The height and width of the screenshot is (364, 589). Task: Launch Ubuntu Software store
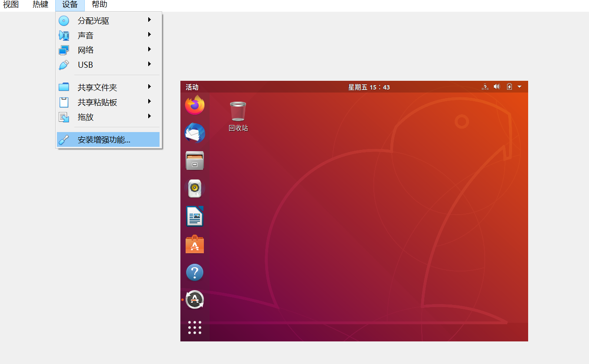(194, 244)
